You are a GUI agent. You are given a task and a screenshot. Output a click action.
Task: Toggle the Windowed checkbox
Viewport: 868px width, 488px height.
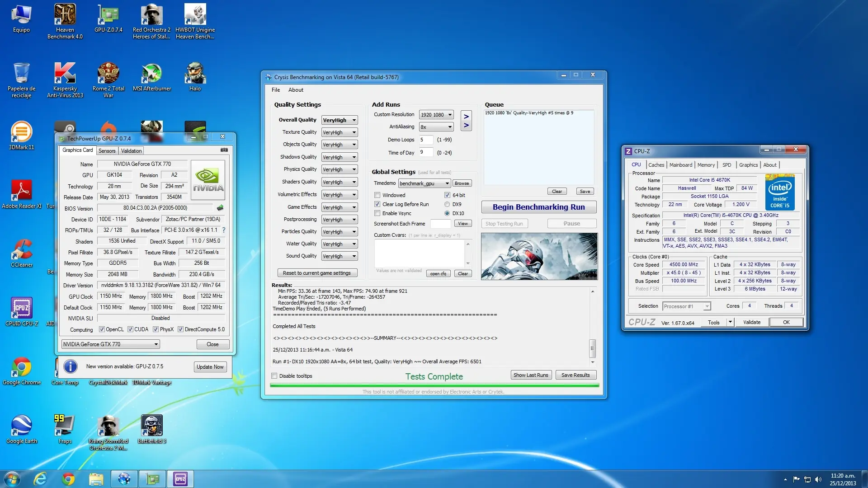377,195
